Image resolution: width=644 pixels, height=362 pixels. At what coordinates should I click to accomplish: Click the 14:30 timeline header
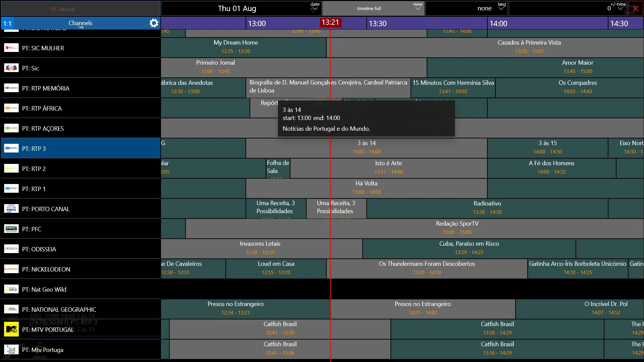[x=619, y=23]
